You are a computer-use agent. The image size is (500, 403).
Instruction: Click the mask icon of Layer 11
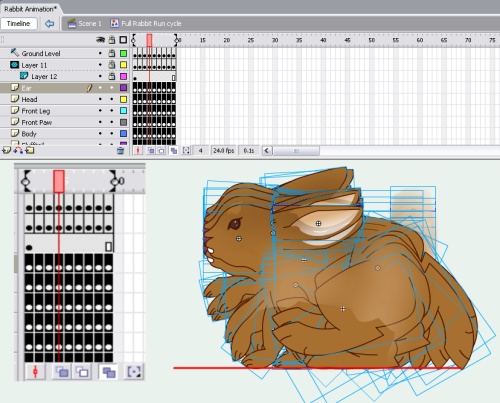coord(14,65)
